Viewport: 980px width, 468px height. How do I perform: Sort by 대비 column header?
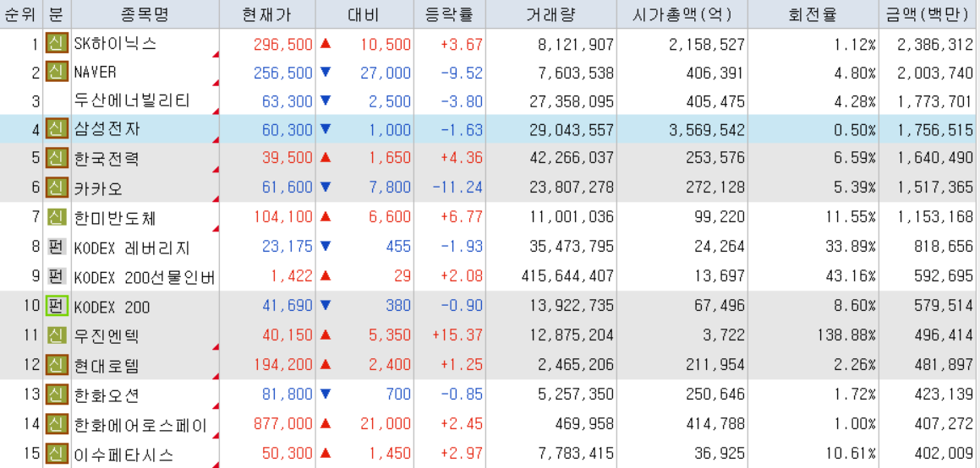pyautogui.click(x=364, y=14)
